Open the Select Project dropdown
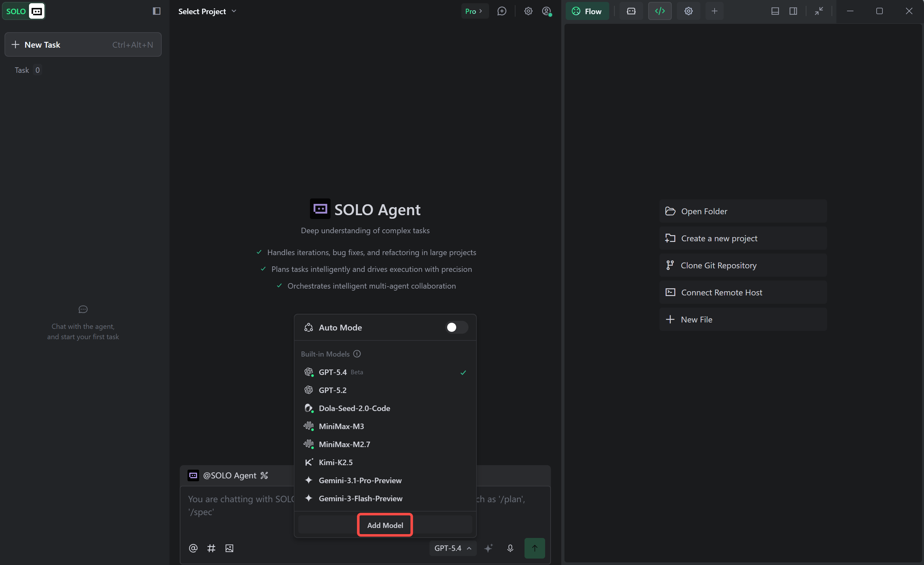 coord(207,11)
